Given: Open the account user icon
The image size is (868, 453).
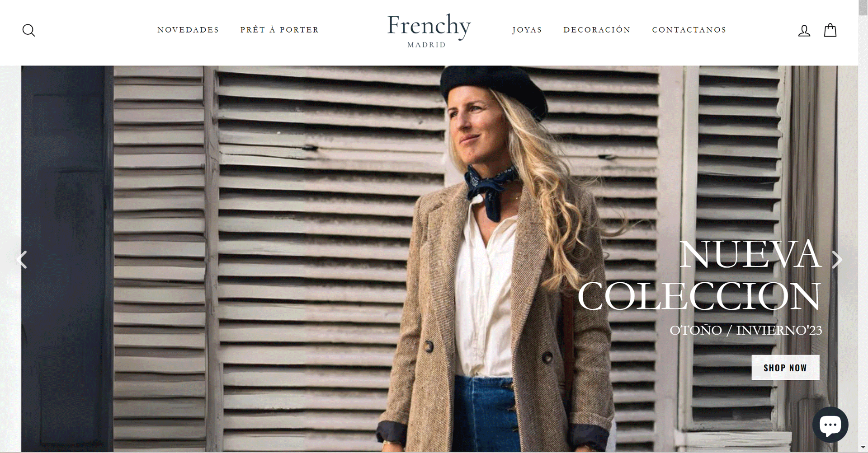Looking at the screenshot, I should point(804,31).
